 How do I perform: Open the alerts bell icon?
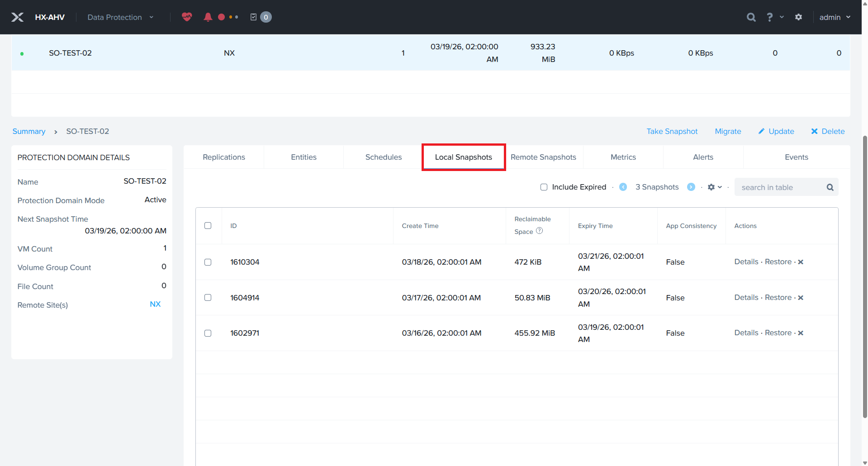click(x=208, y=17)
